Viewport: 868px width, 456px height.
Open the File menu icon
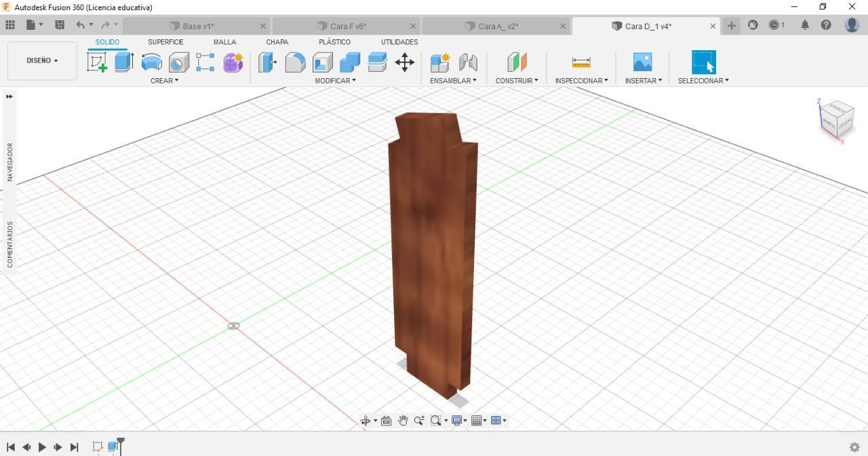(31, 25)
